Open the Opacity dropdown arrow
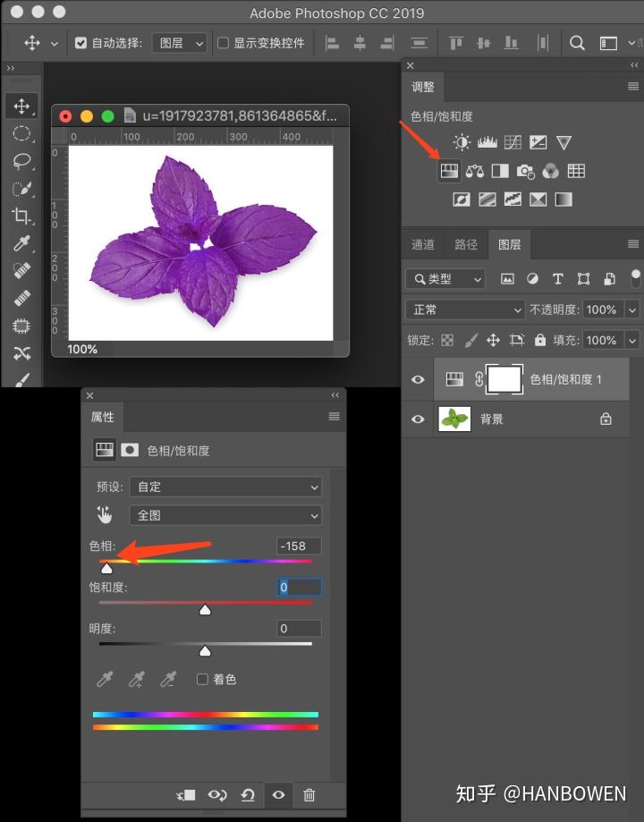 [632, 309]
